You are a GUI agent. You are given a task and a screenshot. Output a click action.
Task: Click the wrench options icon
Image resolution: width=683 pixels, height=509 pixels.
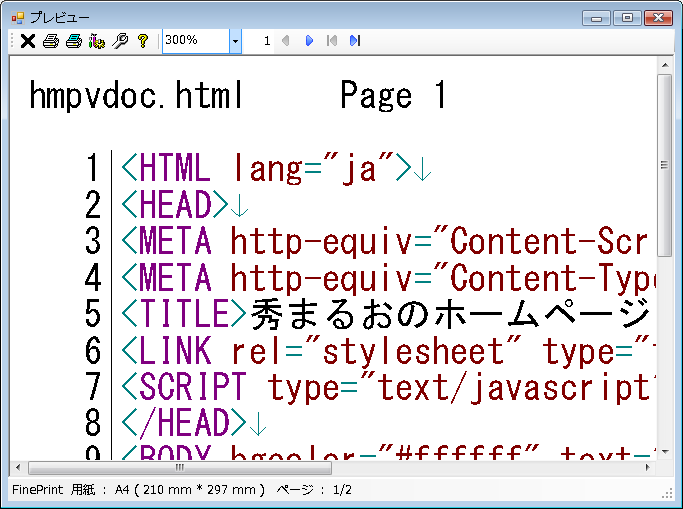click(x=120, y=41)
